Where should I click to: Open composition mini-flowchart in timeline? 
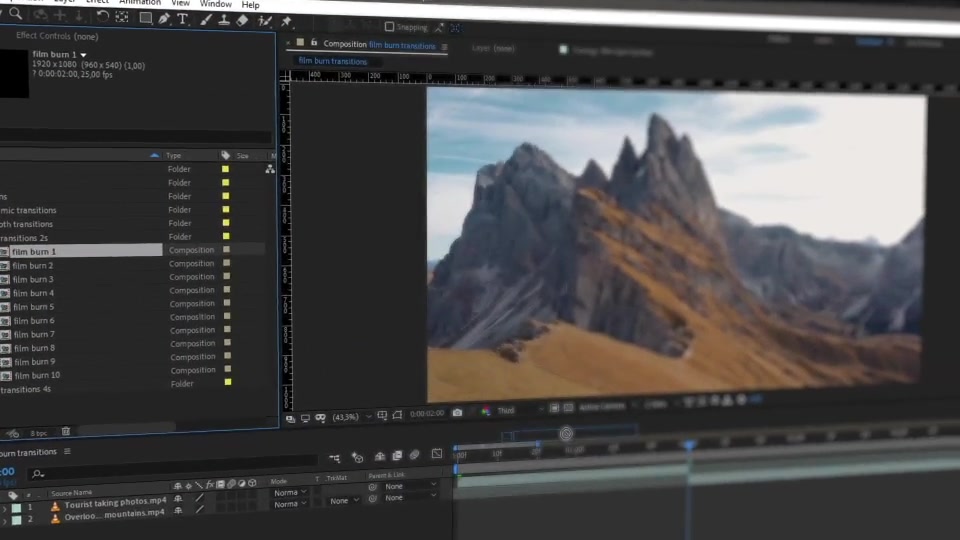click(334, 457)
